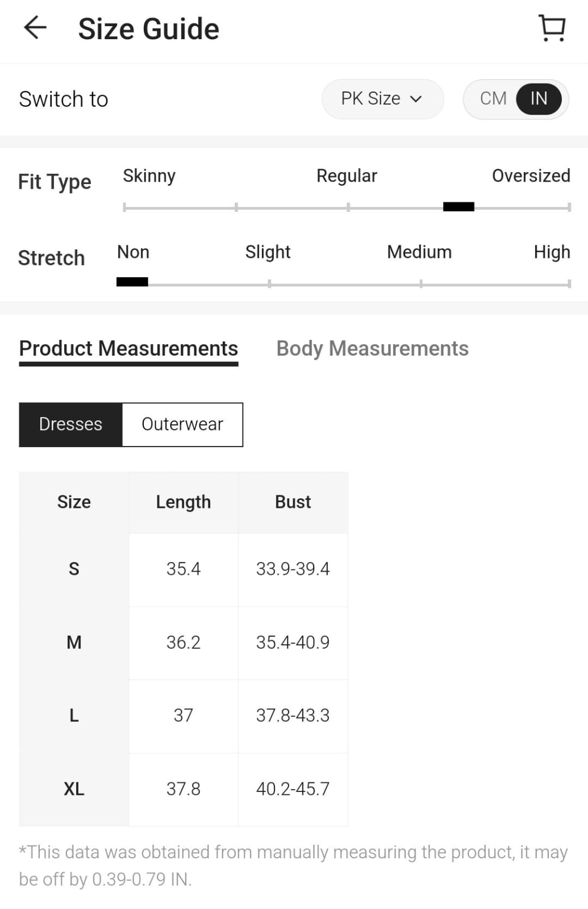Viewport: 588px width, 909px height.
Task: Select the size XL row
Action: click(x=74, y=789)
